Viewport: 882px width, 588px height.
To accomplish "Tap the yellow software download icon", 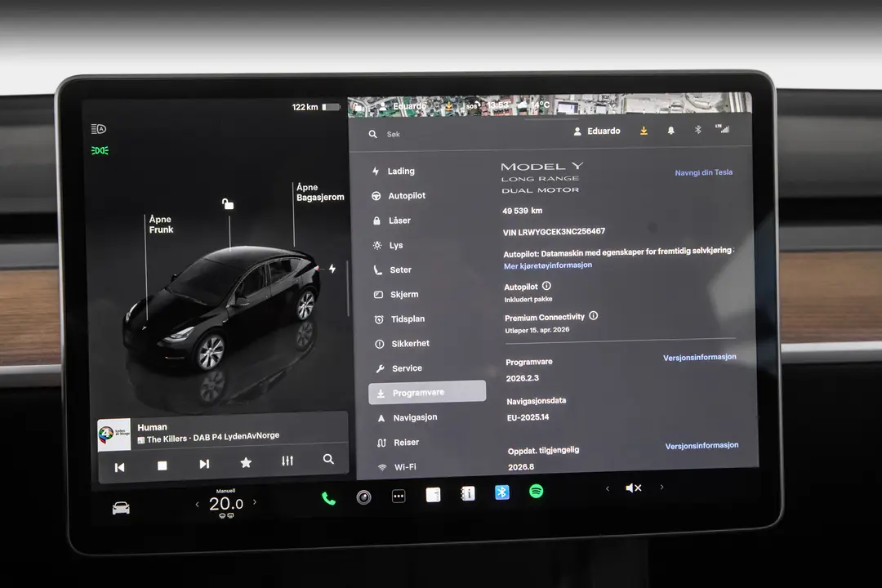I will [644, 131].
